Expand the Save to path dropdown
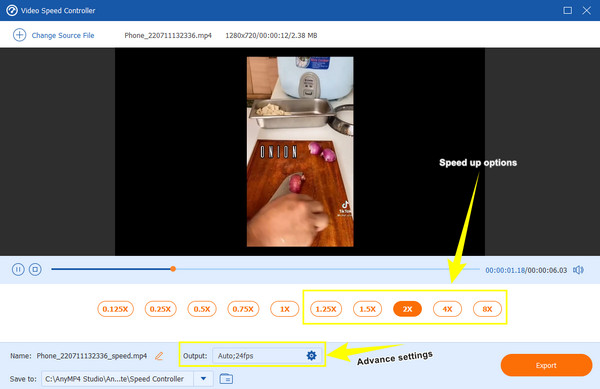 point(204,379)
